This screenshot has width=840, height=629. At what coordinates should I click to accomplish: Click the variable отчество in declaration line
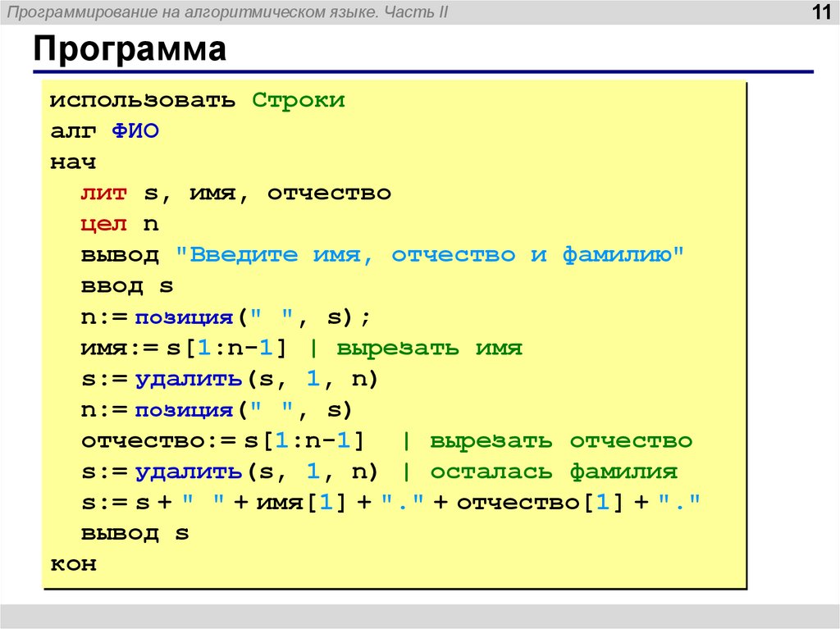pos(328,192)
